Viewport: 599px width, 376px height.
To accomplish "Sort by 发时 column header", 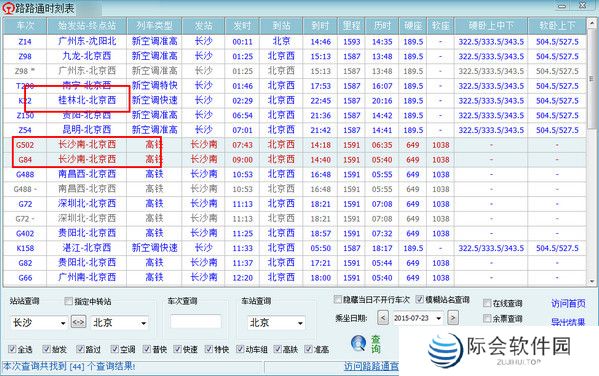I will [x=243, y=26].
